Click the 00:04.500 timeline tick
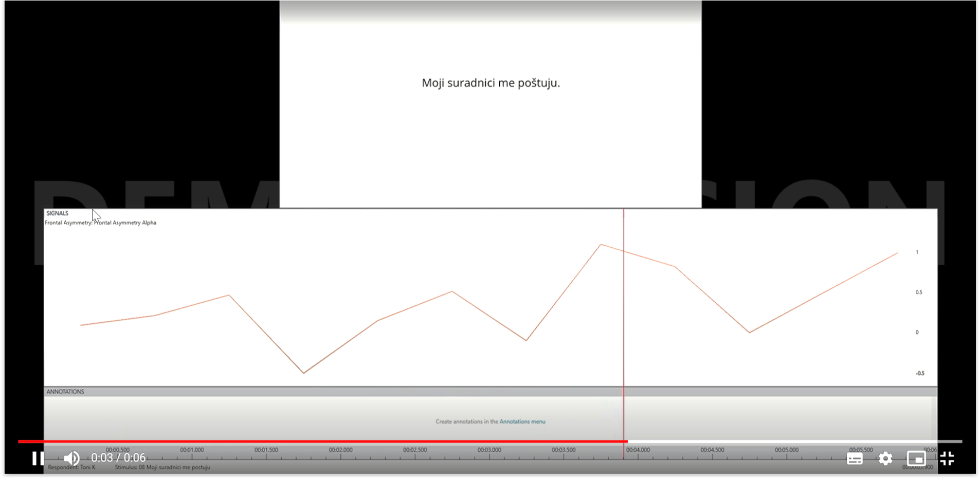Image resolution: width=980 pixels, height=478 pixels. click(x=712, y=450)
